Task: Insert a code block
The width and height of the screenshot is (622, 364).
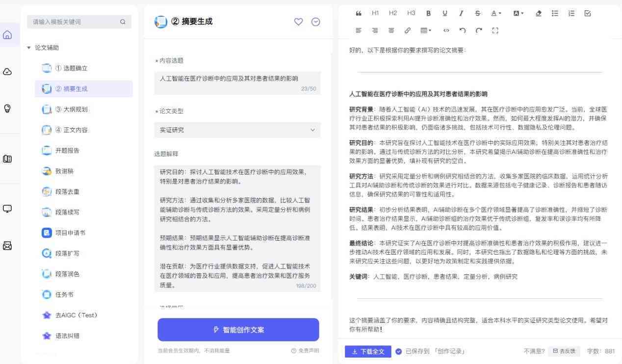Action: tap(446, 30)
